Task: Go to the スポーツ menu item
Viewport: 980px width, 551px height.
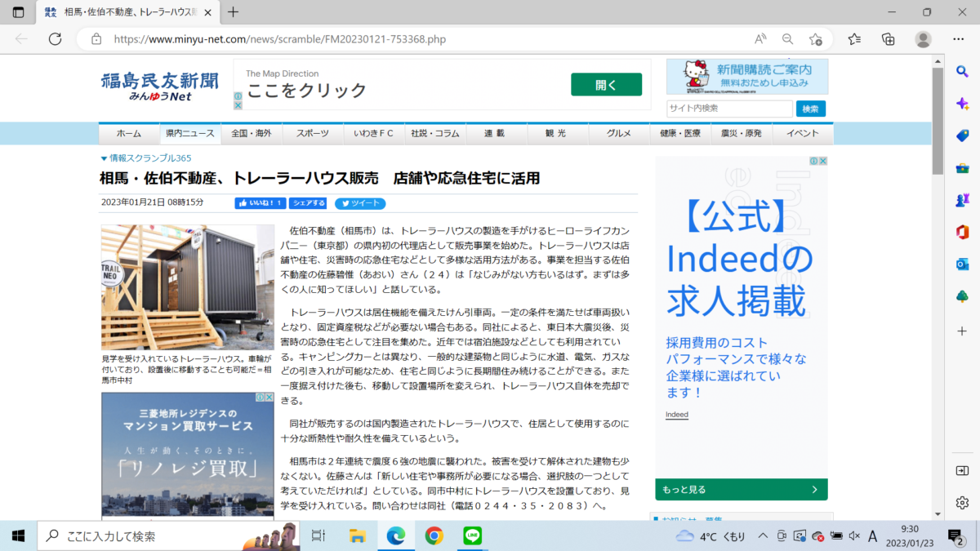Action: pyautogui.click(x=313, y=134)
